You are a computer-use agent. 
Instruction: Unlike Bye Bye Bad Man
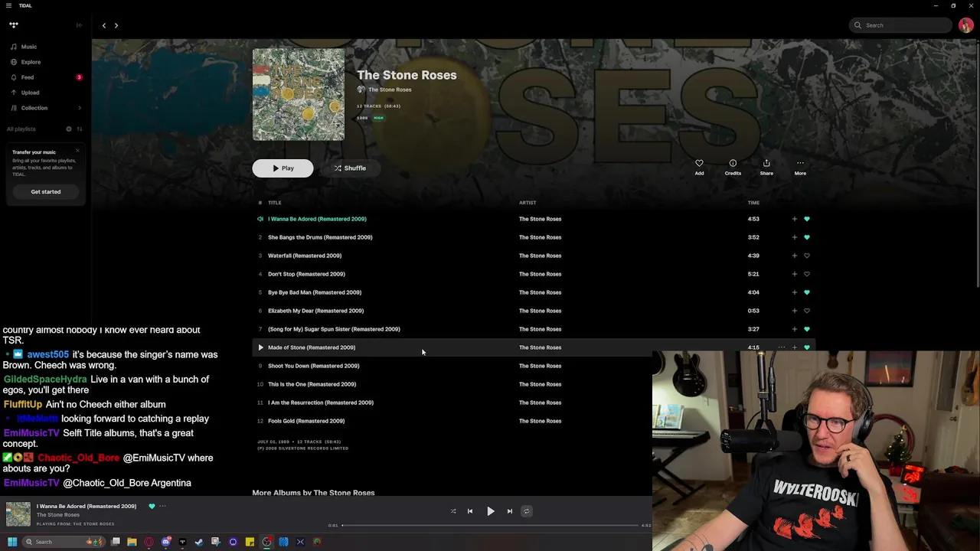(x=806, y=292)
